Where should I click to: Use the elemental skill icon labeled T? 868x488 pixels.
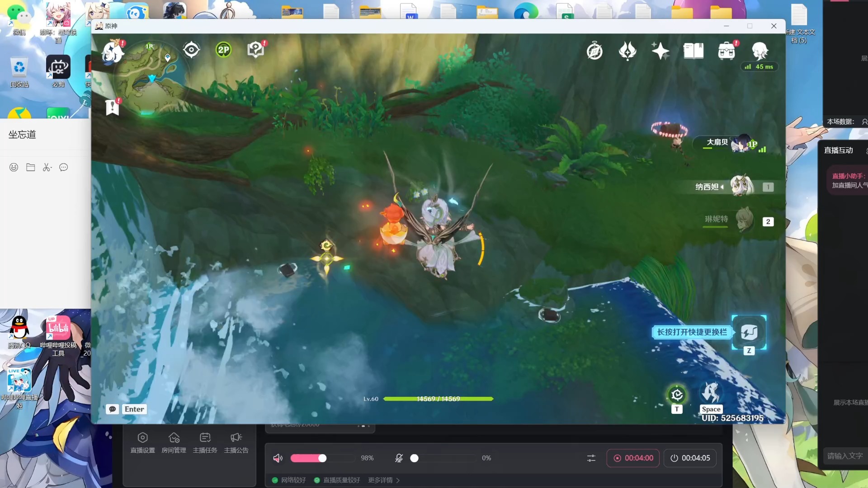click(x=677, y=395)
